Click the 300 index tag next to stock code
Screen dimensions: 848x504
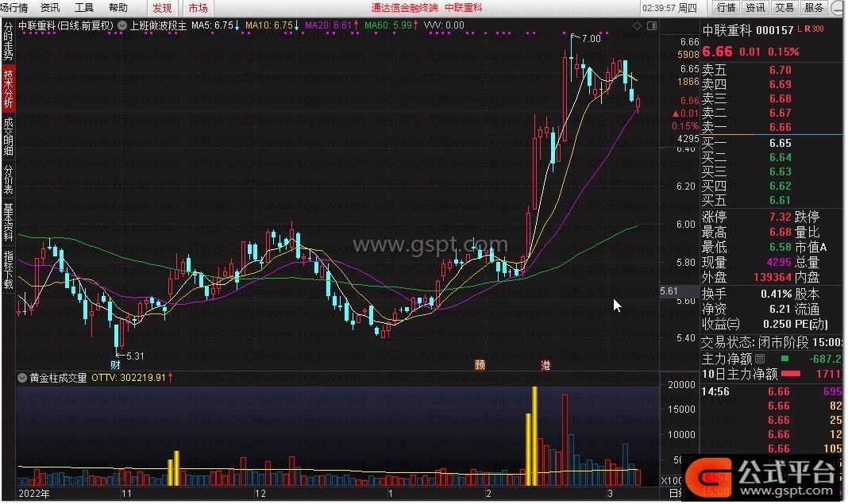click(817, 29)
